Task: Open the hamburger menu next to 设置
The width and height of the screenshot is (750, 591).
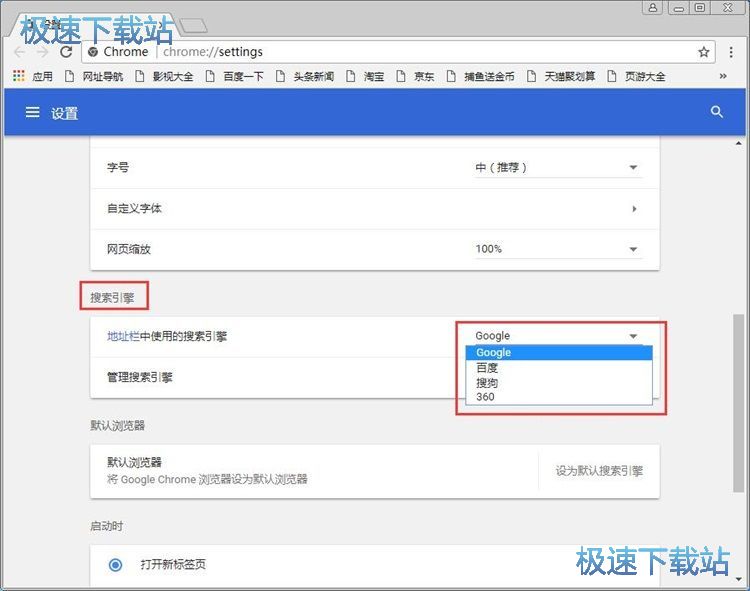Action: click(x=33, y=112)
